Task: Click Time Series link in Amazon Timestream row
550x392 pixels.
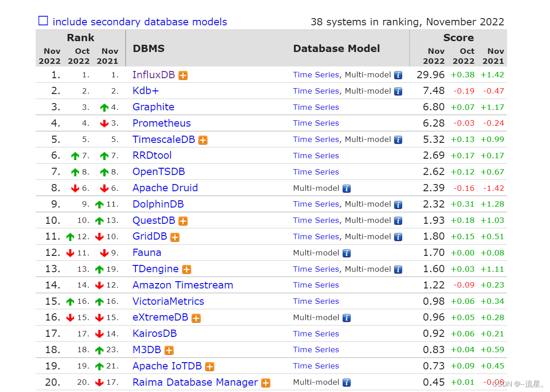Action: [x=316, y=285]
